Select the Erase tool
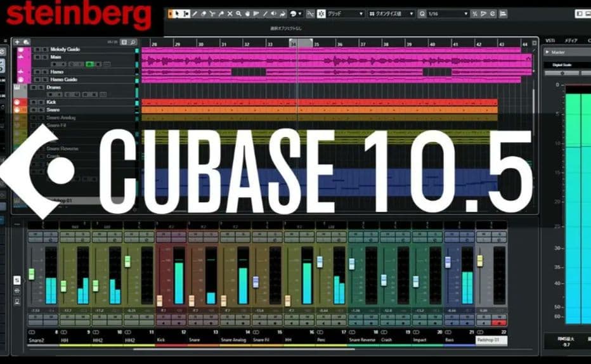Screen dimensions: 591x364 pyautogui.click(x=204, y=14)
